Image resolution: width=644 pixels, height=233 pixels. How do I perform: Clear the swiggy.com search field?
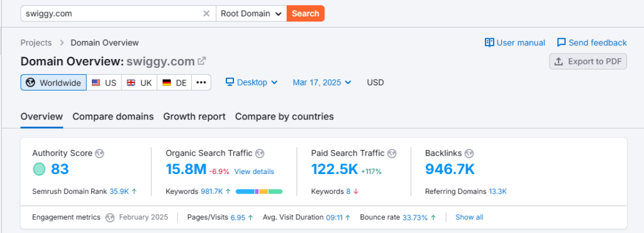(206, 14)
